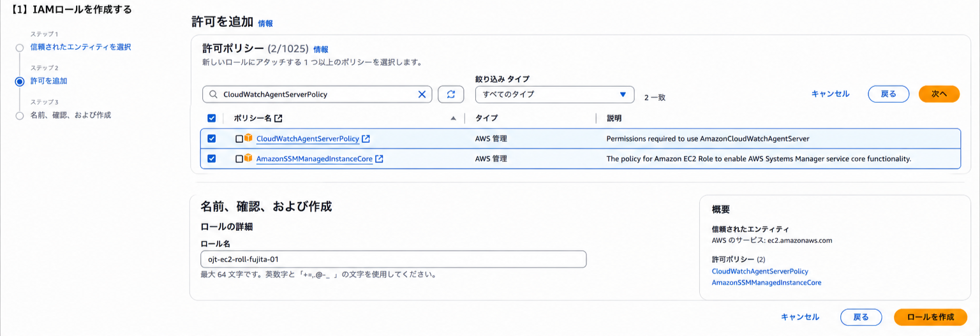Viewport: 980px width, 336px height.
Task: Open the すべてのタイプ filter dropdown
Action: point(554,94)
